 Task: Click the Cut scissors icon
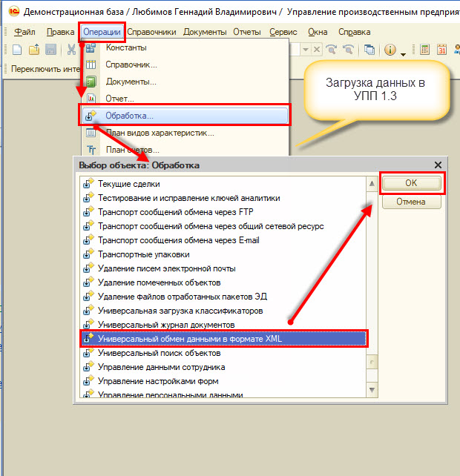[71, 49]
